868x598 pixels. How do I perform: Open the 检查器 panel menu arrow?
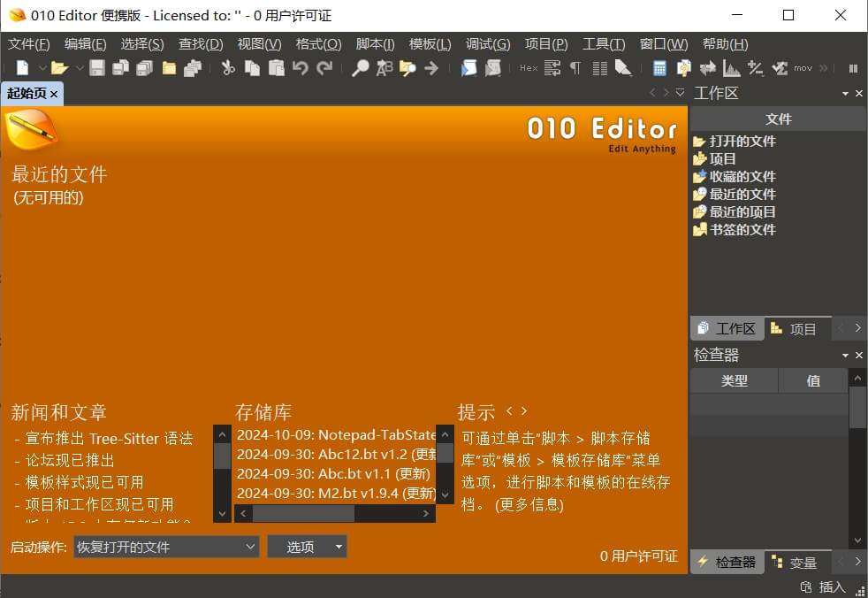[845, 356]
